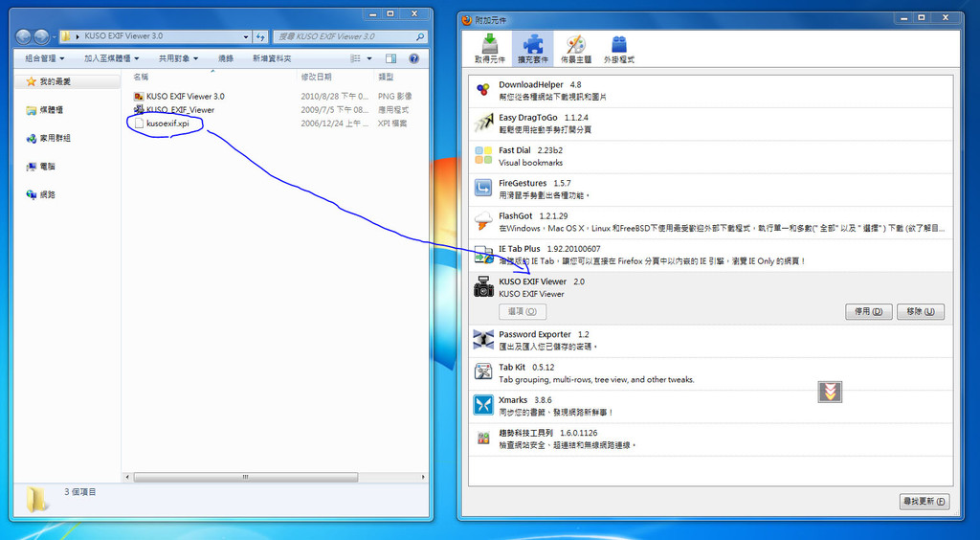Open the Include in library (加入至媒體櫃) menu
This screenshot has height=540, width=980.
coord(111,58)
